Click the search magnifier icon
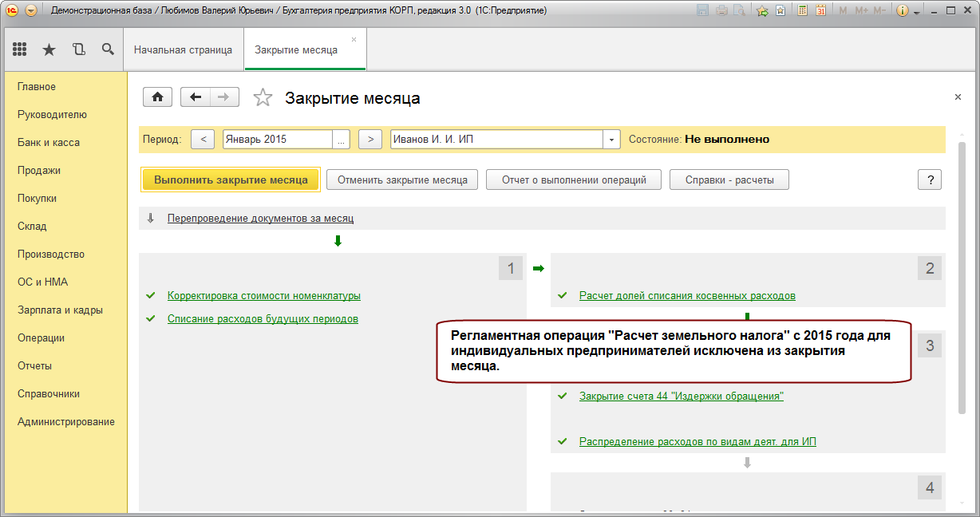The height and width of the screenshot is (517, 980). (x=108, y=49)
